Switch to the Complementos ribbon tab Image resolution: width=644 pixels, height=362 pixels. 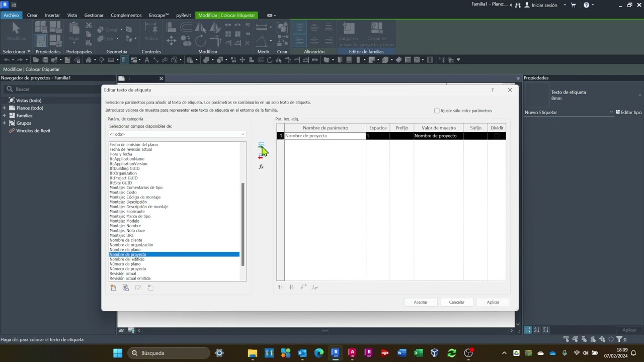pyautogui.click(x=126, y=15)
